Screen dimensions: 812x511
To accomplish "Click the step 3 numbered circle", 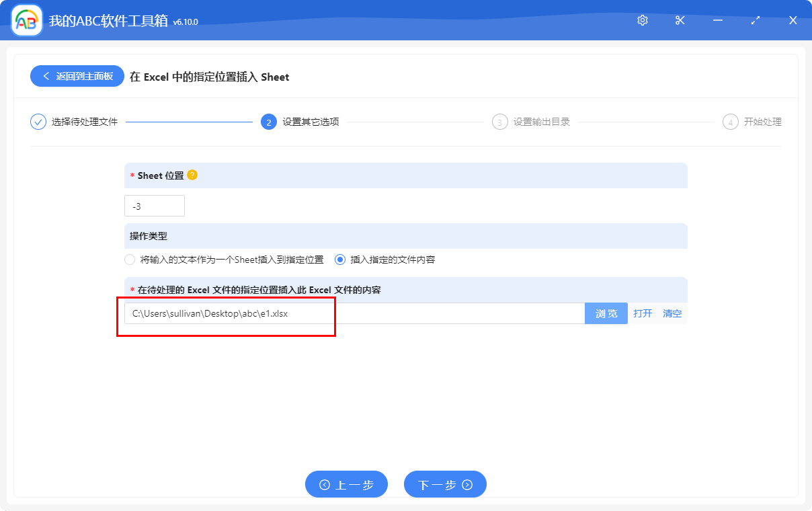I will 500,122.
